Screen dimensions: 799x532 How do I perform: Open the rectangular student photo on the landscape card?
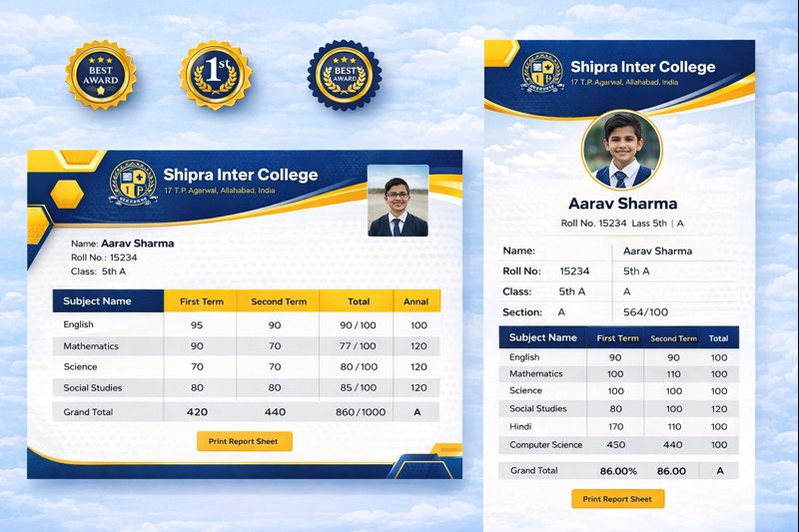(398, 201)
